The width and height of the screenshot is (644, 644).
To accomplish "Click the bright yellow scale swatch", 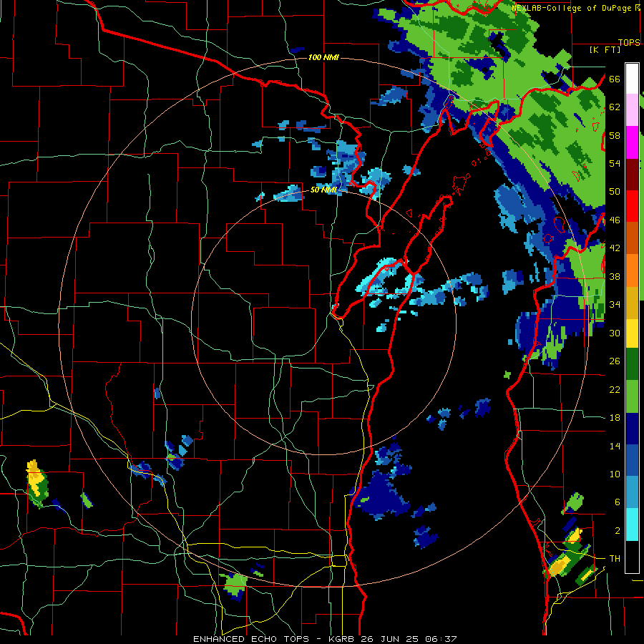I will point(632,333).
